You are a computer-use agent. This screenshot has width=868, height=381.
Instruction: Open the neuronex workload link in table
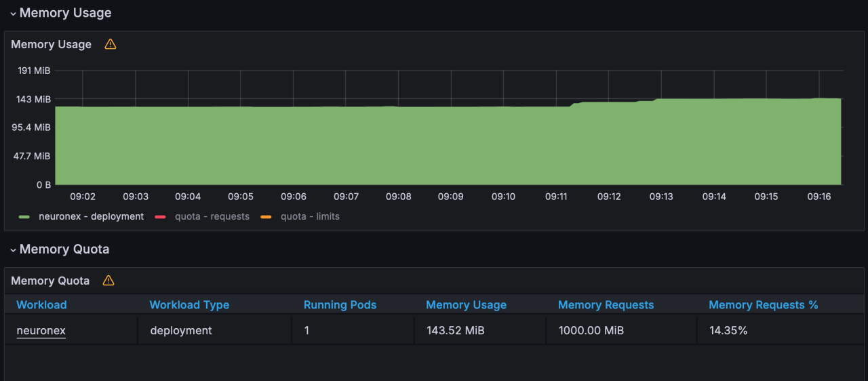pyautogui.click(x=41, y=331)
